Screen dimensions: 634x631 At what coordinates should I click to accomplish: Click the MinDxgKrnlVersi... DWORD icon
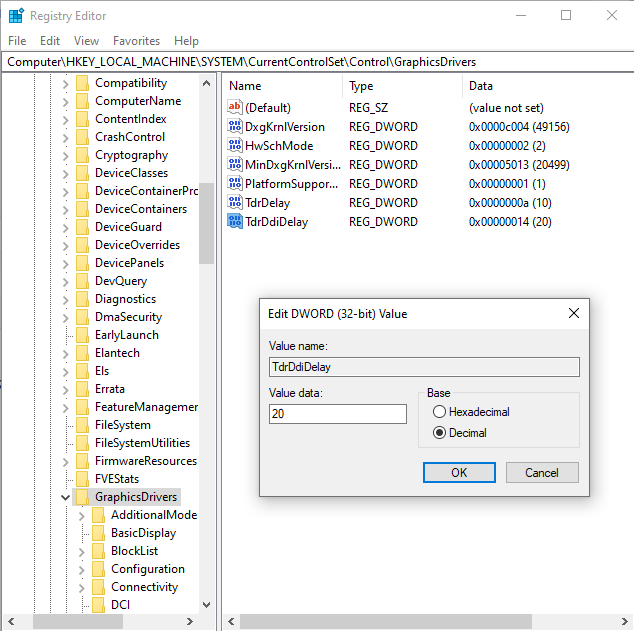(x=235, y=164)
